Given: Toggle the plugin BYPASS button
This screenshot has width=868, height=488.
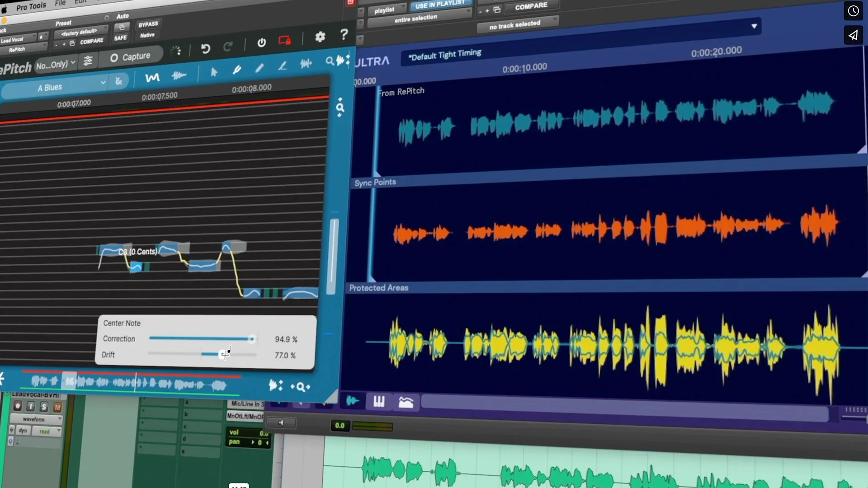Looking at the screenshot, I should [x=148, y=24].
